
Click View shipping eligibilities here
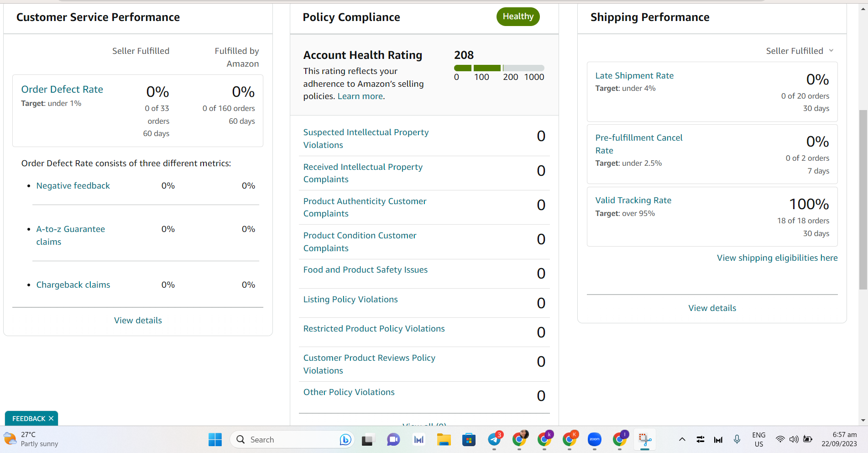777,258
